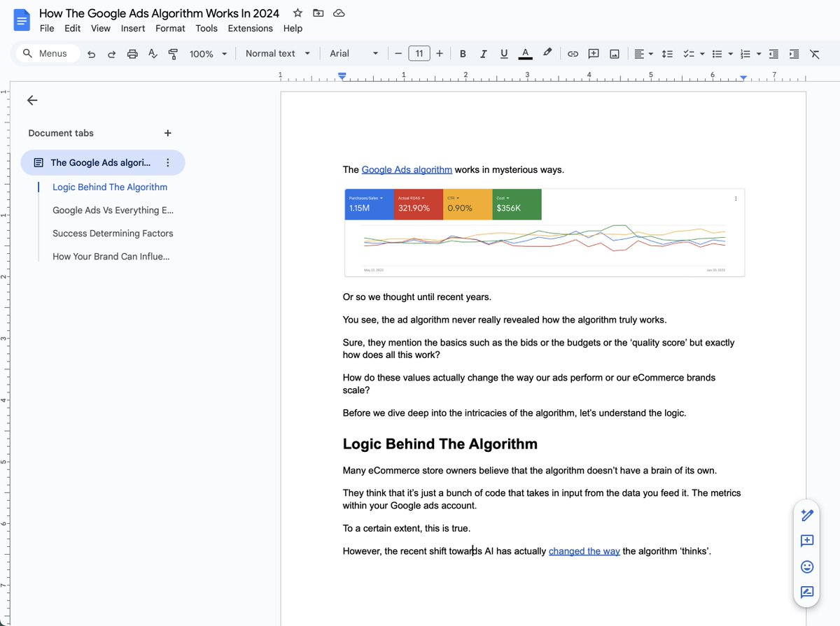Viewport: 840px width, 626px height.
Task: Open the View menu
Action: pos(101,29)
